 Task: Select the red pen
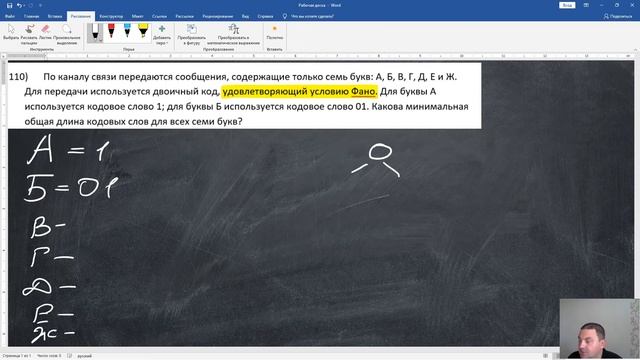pos(111,31)
